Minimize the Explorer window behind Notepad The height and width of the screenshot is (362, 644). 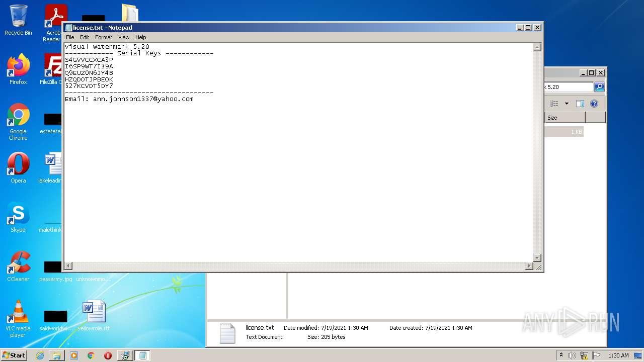[x=583, y=73]
